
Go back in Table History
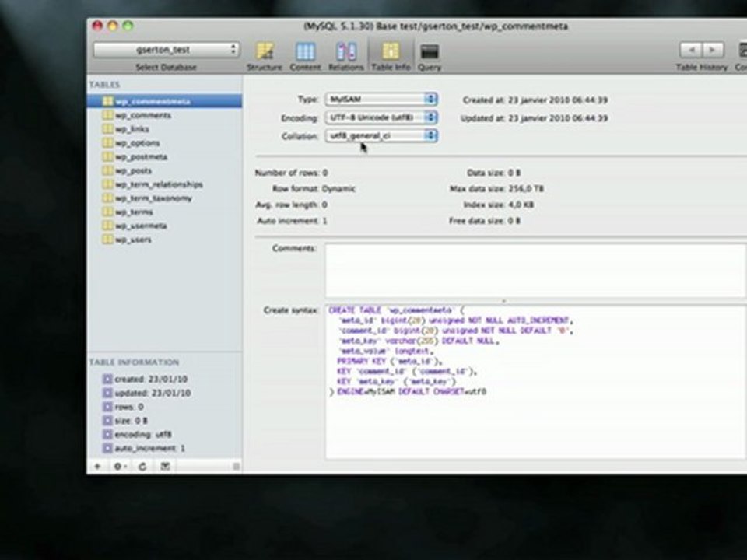pos(691,50)
